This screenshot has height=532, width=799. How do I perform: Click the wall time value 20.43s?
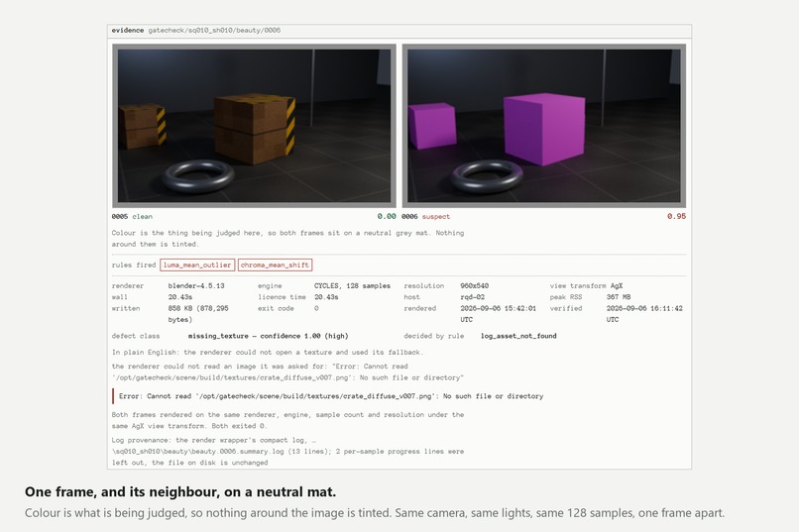point(180,297)
